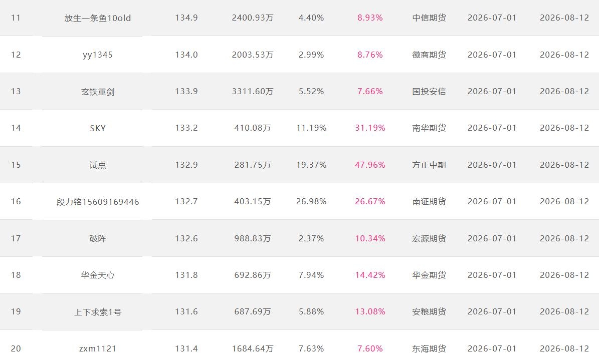Click the 徽商期货 company cell
This screenshot has height=364, width=599.
coord(429,55)
